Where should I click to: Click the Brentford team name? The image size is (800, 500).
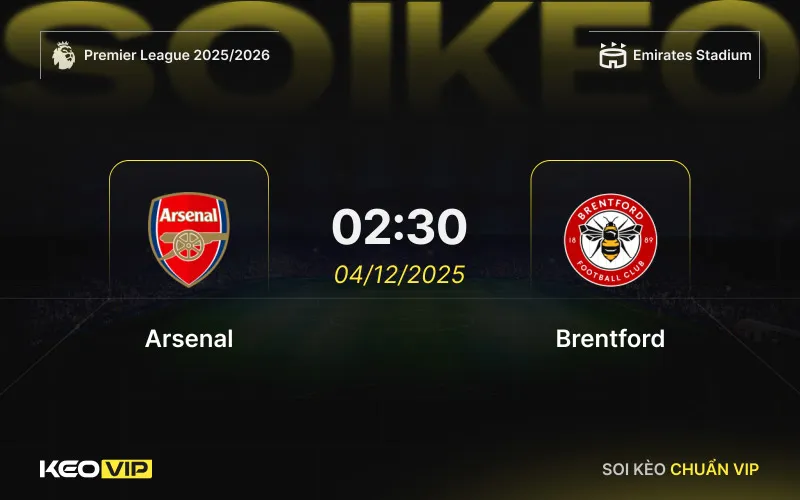[610, 338]
